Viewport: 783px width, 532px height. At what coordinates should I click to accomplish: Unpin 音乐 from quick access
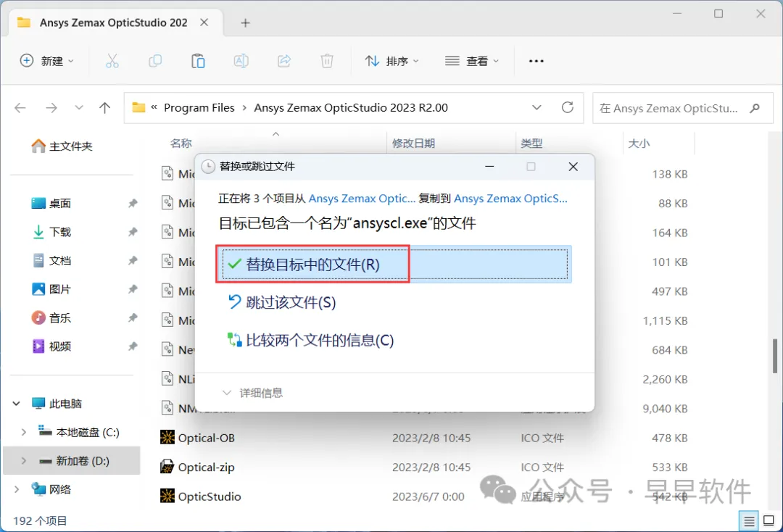point(133,317)
